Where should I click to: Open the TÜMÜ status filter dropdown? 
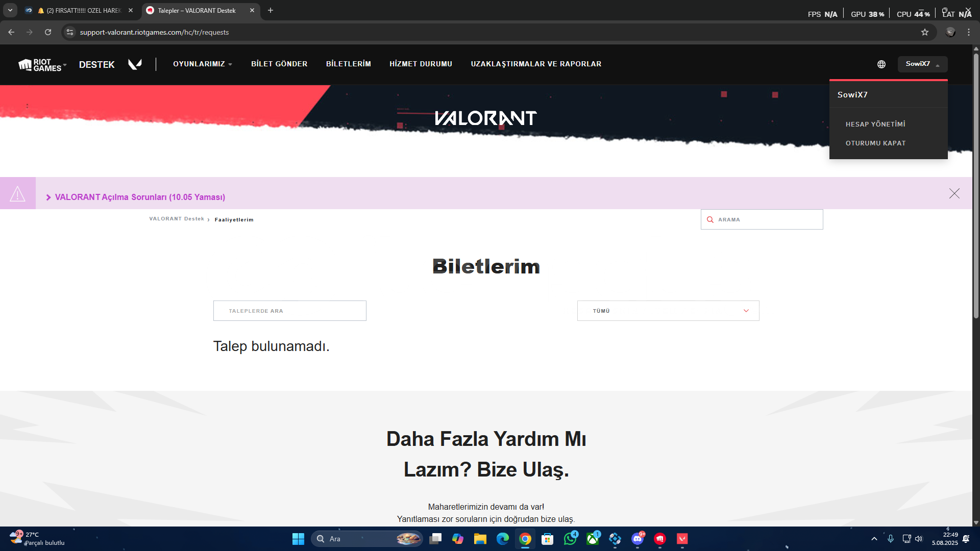tap(668, 311)
